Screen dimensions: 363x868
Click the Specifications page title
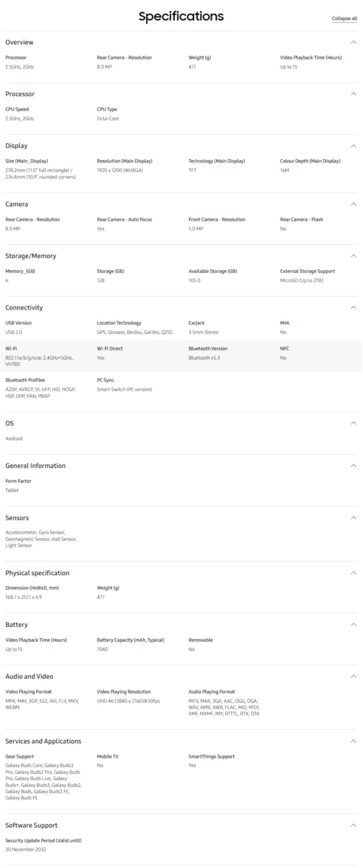181,16
